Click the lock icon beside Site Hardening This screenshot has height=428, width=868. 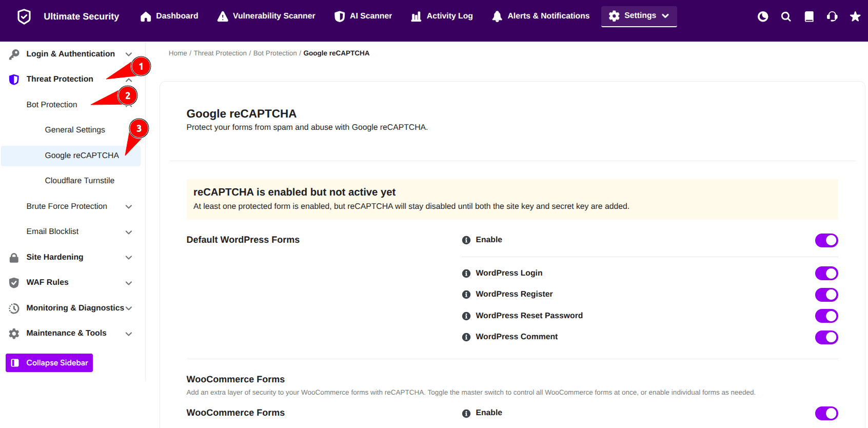coord(14,257)
